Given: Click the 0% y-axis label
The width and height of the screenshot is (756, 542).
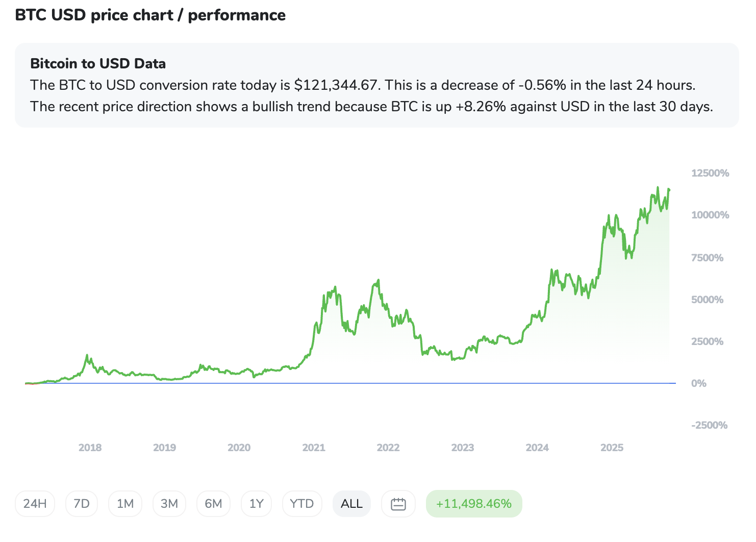Looking at the screenshot, I should 699,383.
